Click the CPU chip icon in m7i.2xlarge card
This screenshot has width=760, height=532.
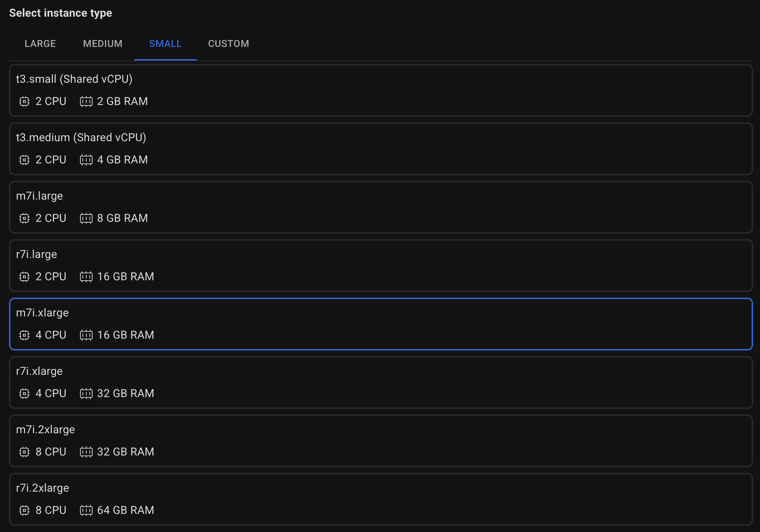pyautogui.click(x=24, y=452)
